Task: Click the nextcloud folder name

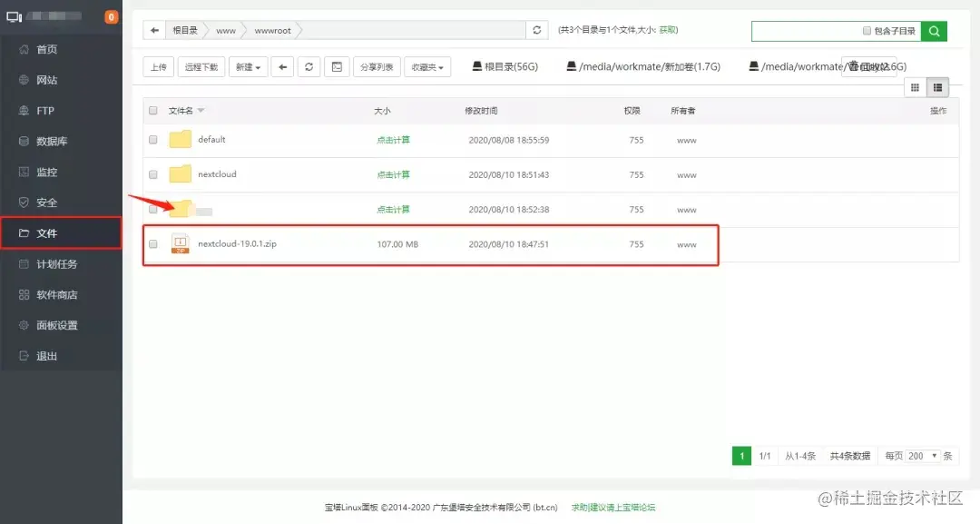Action: pos(217,174)
